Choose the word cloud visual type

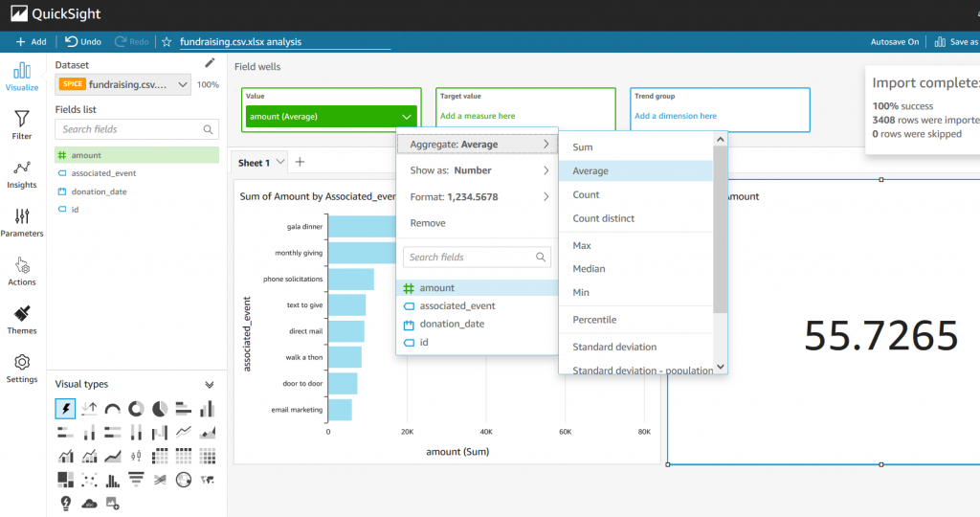coord(89,504)
